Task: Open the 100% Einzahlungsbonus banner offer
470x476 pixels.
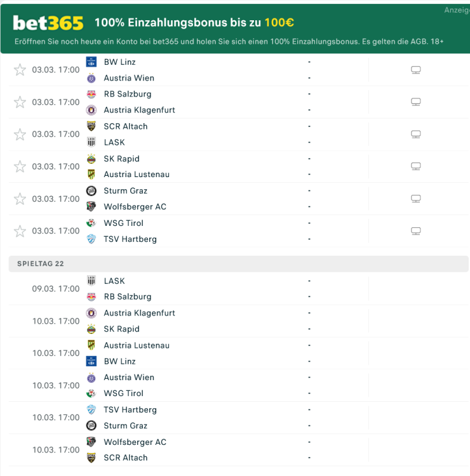Action: 194,23
